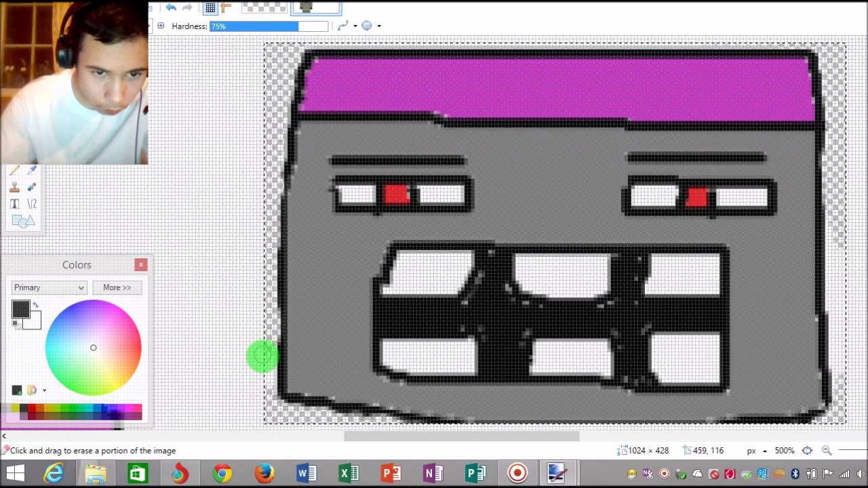This screenshot has height=488, width=868.
Task: Select the primary color swatch
Action: [x=20, y=309]
